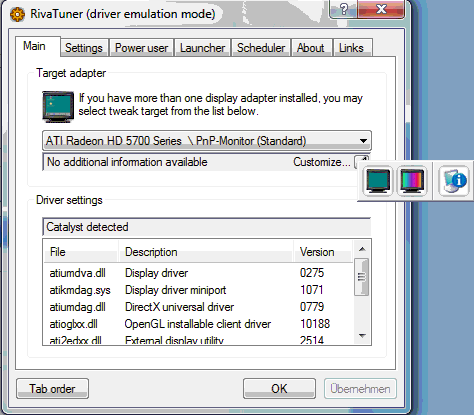Open the graphics subsystem diagnostic info icon
This screenshot has height=415, width=474.
pyautogui.click(x=454, y=180)
